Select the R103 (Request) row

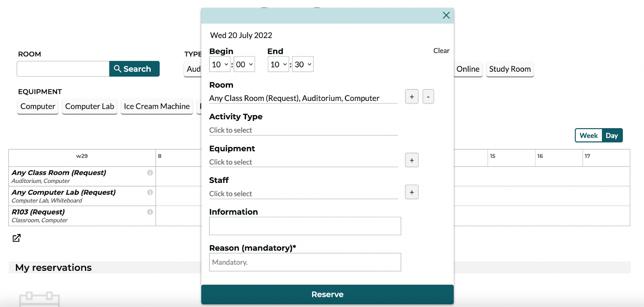tap(82, 216)
